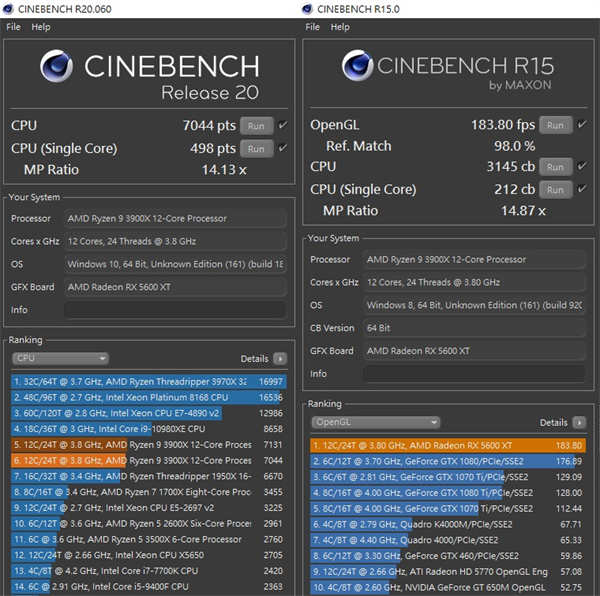Screen dimensions: 600x596
Task: Click the R15 CPU score 3145 cb
Action: pyautogui.click(x=511, y=166)
